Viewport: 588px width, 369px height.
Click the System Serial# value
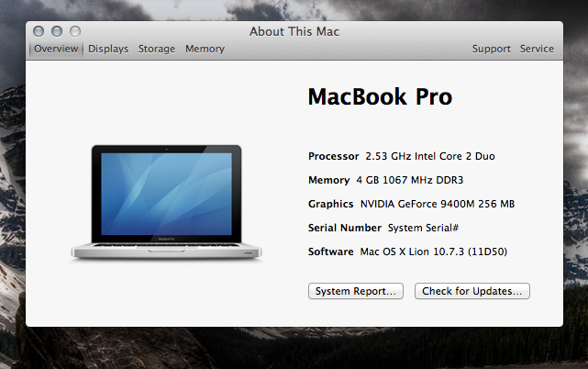pos(424,228)
